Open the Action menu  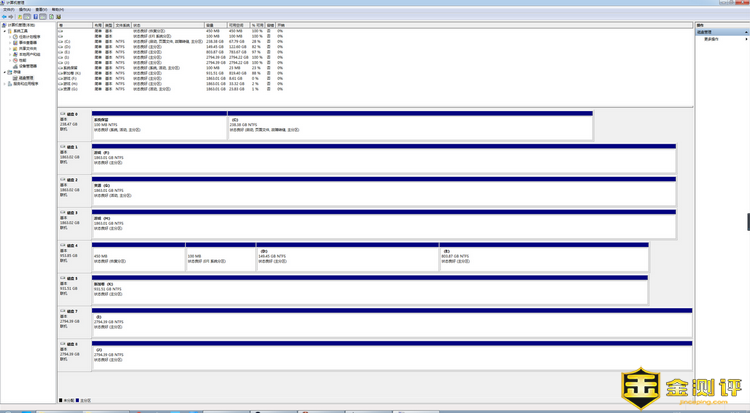(24, 9)
